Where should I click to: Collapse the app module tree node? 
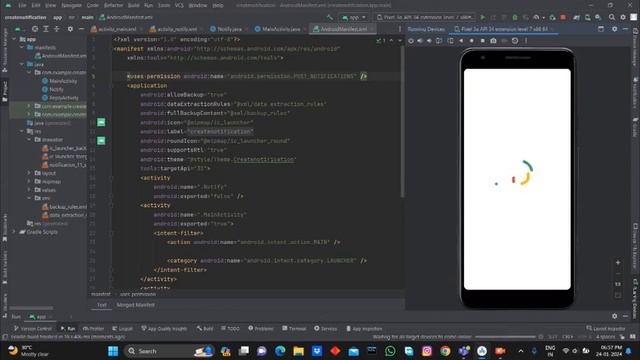coord(14,39)
